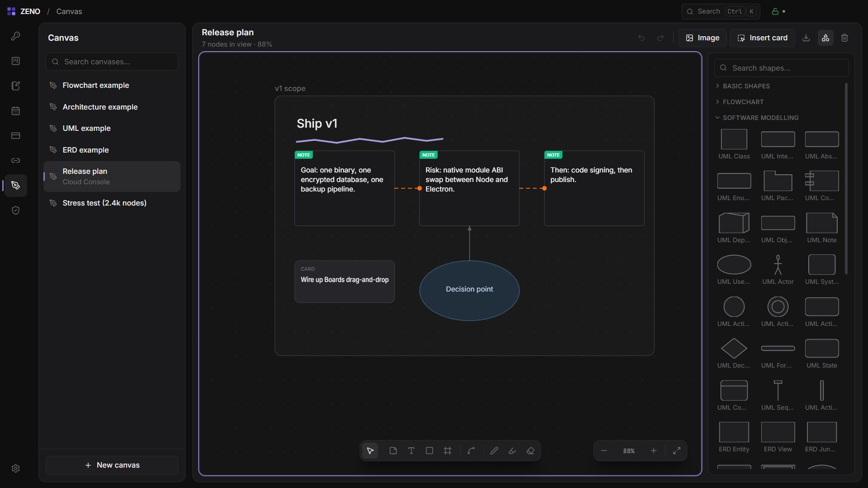Viewport: 868px width, 488px height.
Task: Select the frame tool
Action: 448,451
